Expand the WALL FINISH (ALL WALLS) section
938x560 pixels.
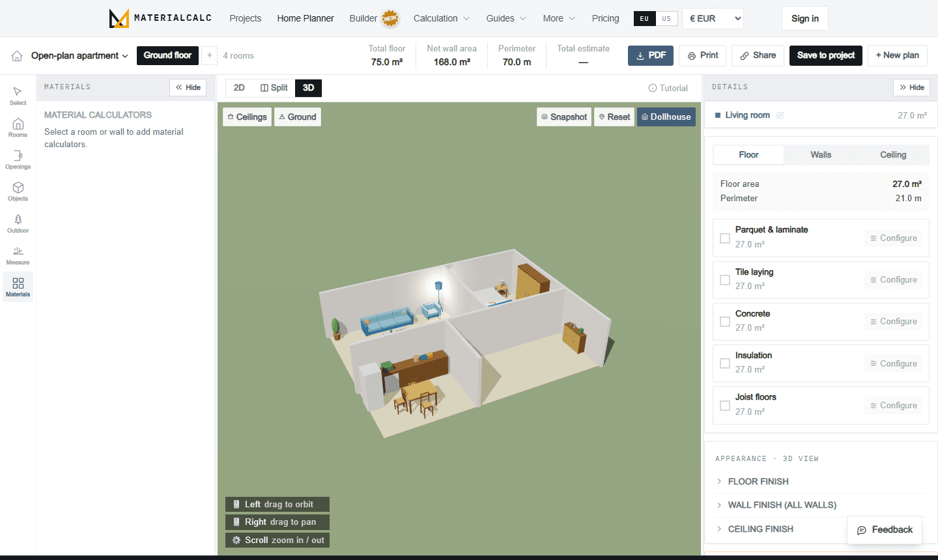click(x=821, y=505)
